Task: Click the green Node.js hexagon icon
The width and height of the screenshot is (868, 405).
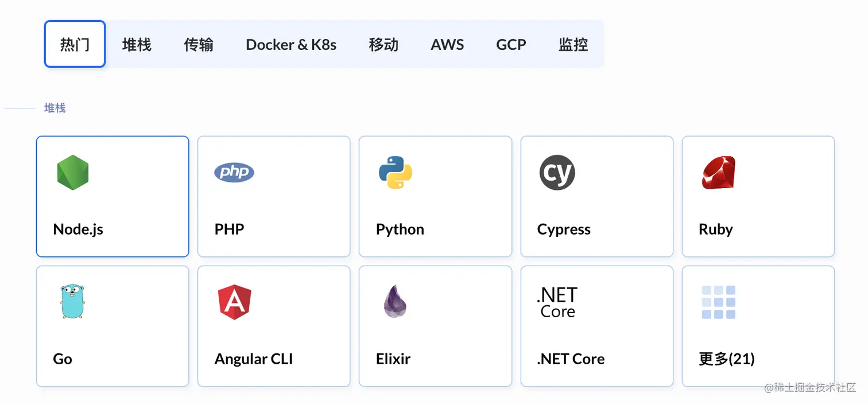Action: 73,172
